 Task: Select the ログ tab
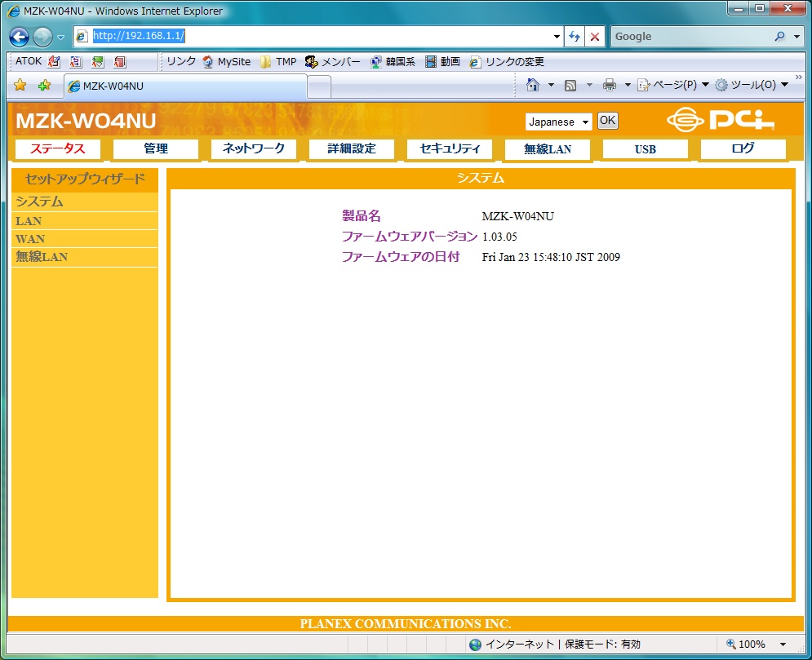click(x=743, y=149)
